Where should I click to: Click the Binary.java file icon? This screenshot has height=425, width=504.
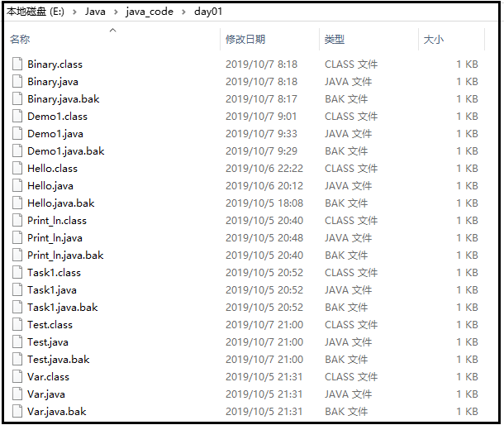pos(17,81)
